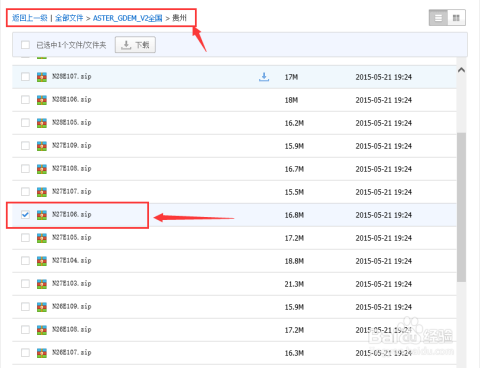The width and height of the screenshot is (480, 368).
Task: Click the file list vertical scrollbar thumb
Action: (461, 207)
